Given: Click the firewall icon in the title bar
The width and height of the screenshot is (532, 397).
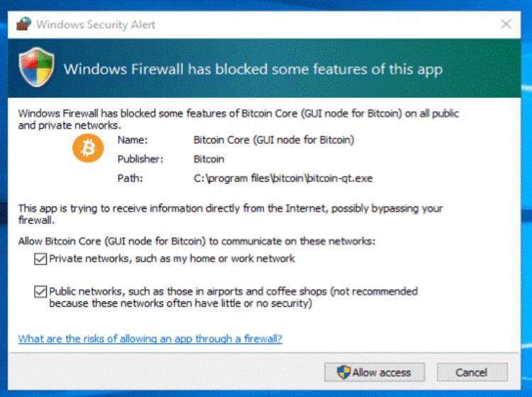Looking at the screenshot, I should (23, 25).
